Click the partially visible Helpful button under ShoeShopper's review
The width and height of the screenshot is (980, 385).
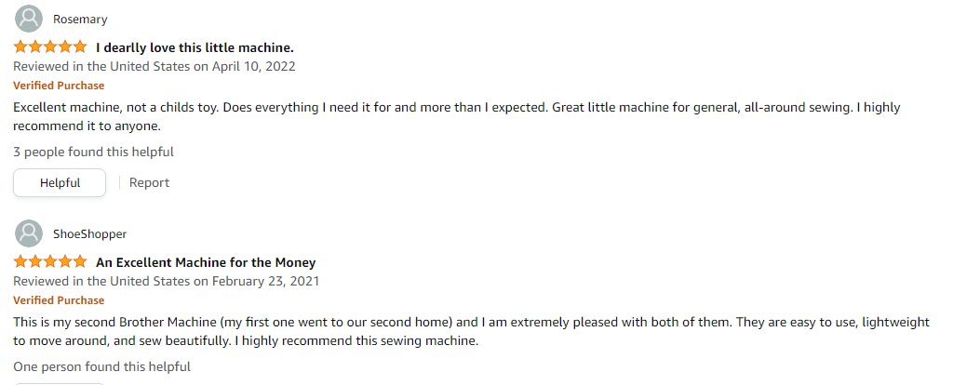click(x=60, y=384)
